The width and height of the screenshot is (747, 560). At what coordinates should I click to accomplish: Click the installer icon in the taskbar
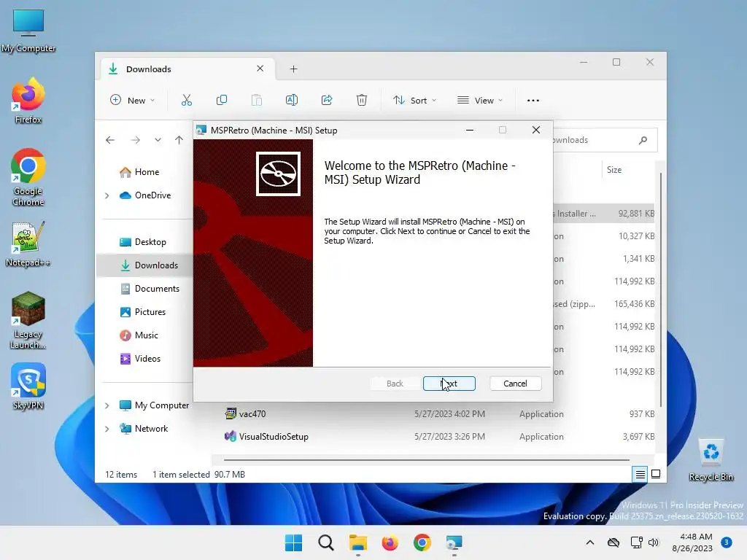(x=454, y=542)
